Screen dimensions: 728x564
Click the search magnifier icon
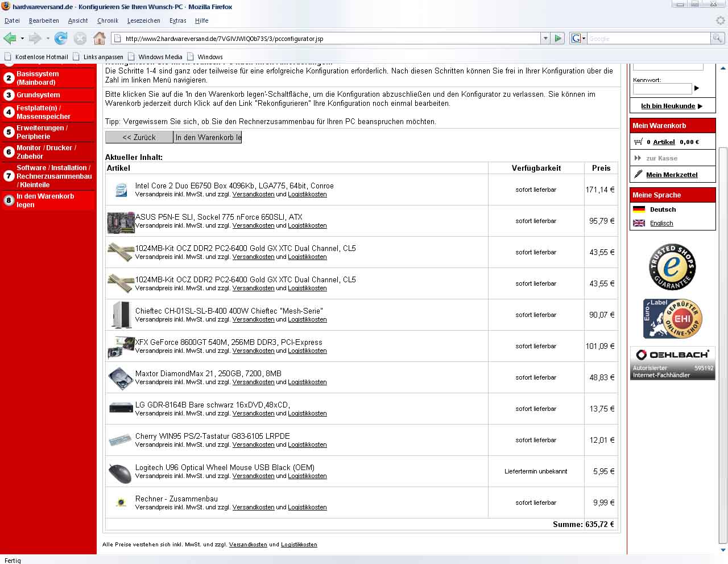coord(718,38)
